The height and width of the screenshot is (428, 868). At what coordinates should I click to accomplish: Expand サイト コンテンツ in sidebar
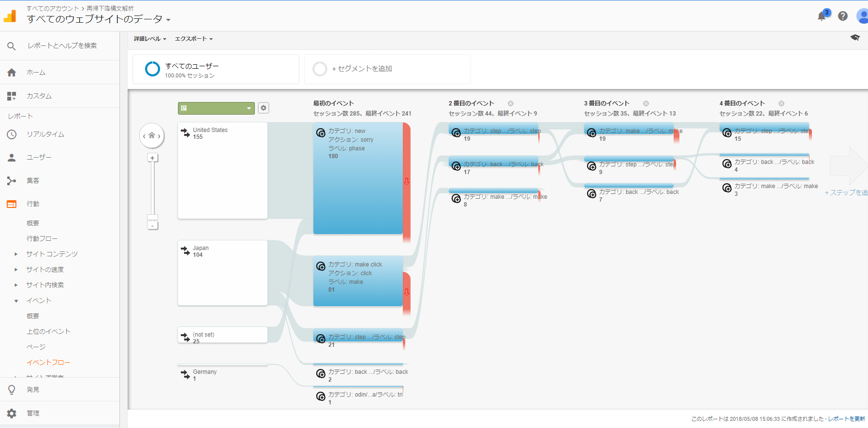[x=16, y=254]
